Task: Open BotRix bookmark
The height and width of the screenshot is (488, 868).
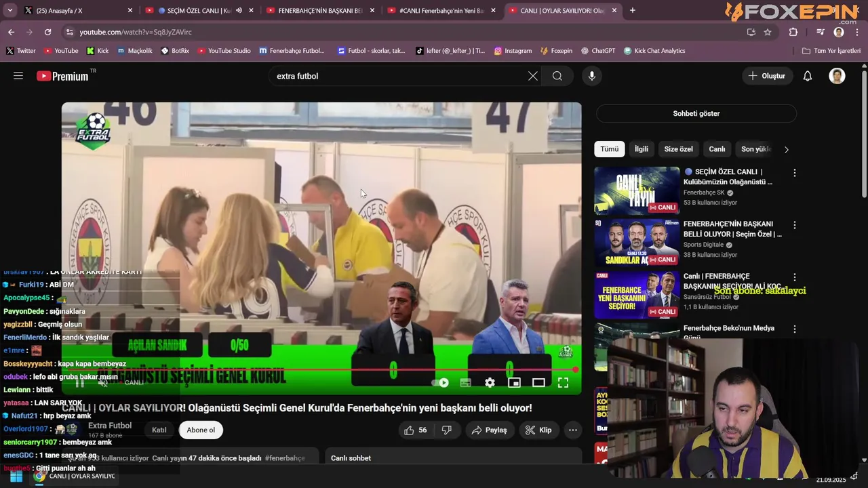Action: click(175, 51)
